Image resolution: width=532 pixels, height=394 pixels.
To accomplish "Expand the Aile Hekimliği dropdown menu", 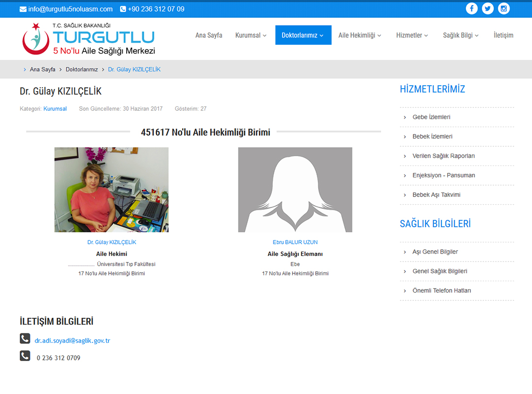I will 361,35.
